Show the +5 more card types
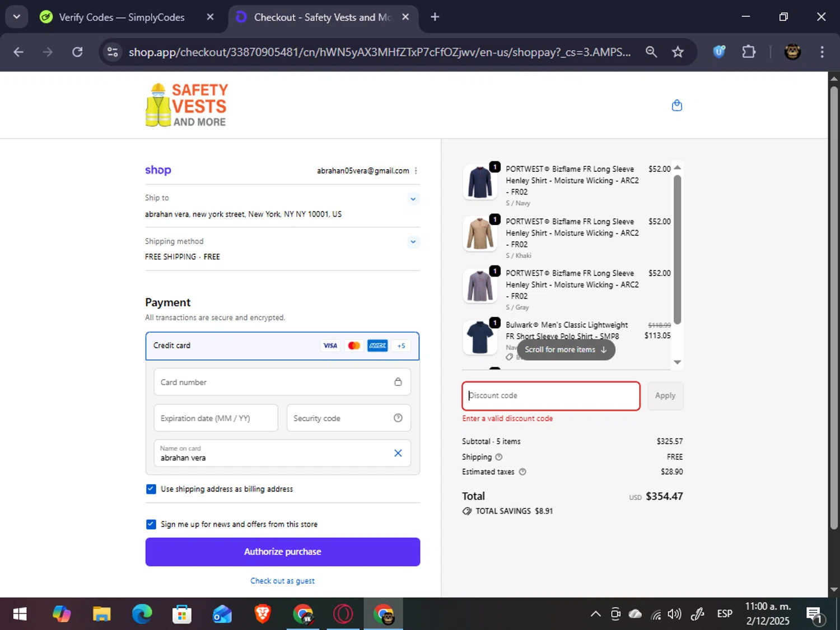840x630 pixels. pos(401,346)
